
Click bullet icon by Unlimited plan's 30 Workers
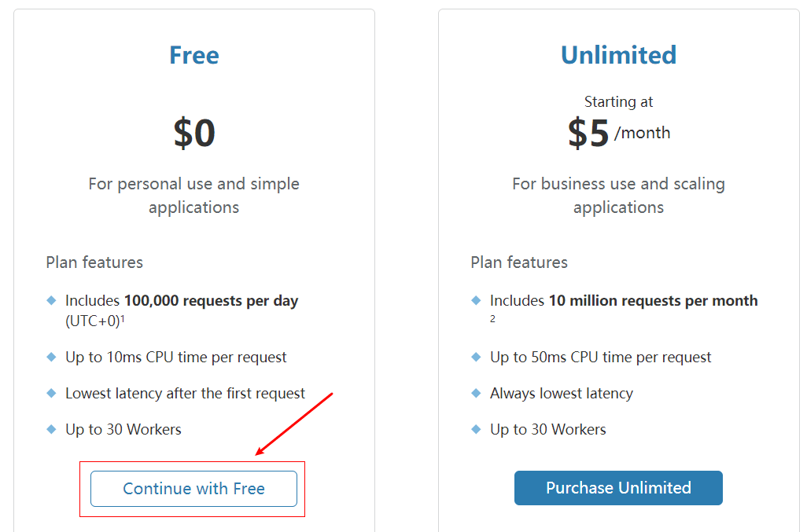(477, 429)
